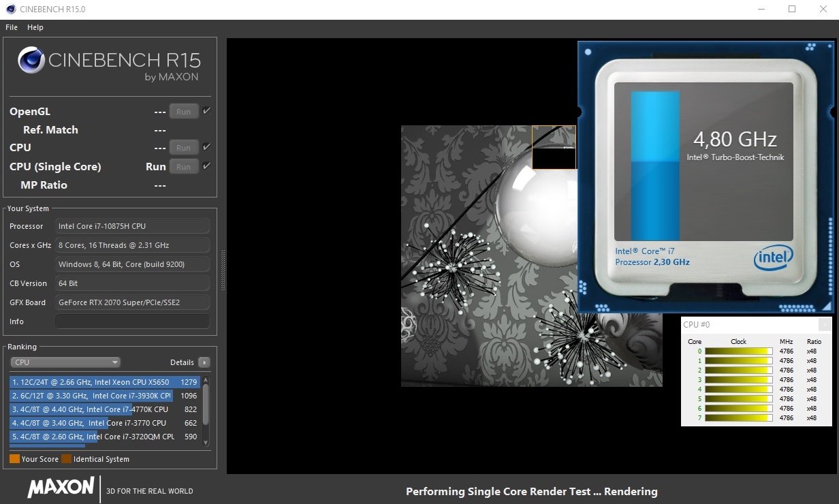Click the 4,80 GHz turbo frequency readout
The image size is (839, 504).
click(x=735, y=140)
